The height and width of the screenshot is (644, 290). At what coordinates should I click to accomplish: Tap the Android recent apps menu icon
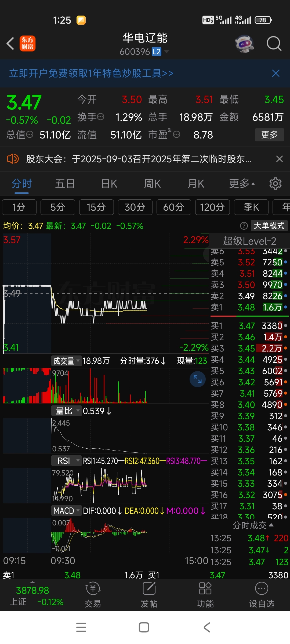coord(81,627)
